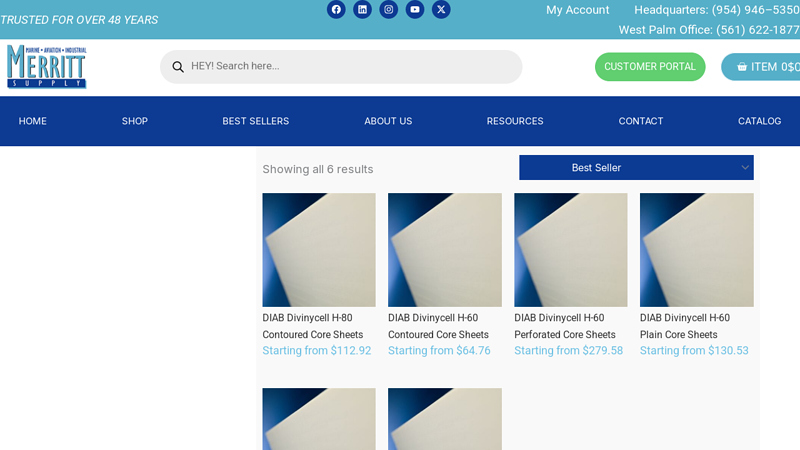
Task: Open CATALOG menu item
Action: tap(759, 121)
